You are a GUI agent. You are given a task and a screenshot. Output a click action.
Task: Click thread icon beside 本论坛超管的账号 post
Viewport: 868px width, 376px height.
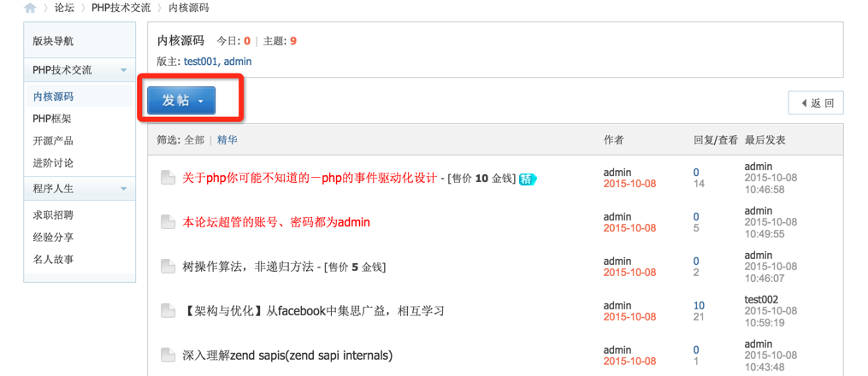coord(168,222)
